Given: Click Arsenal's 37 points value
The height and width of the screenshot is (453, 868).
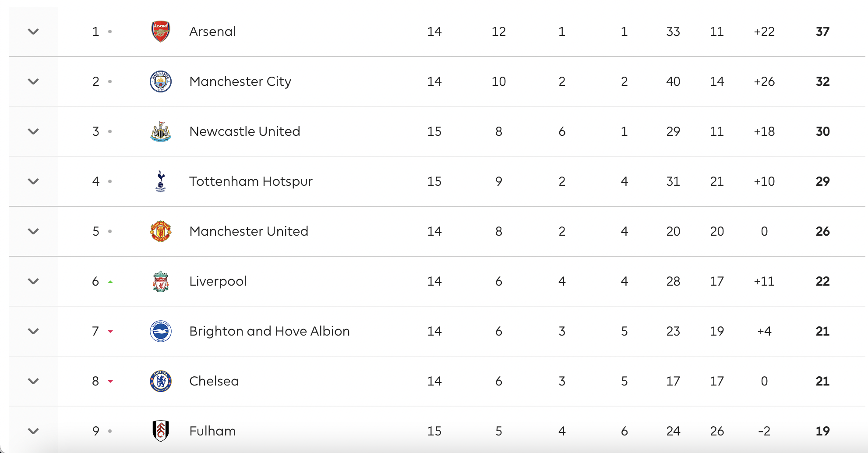Looking at the screenshot, I should tap(822, 32).
